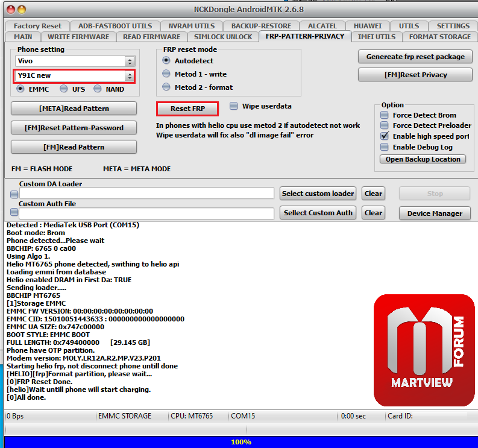Click the [FM]Reset Privacy button
478x448 pixels.
pos(415,75)
